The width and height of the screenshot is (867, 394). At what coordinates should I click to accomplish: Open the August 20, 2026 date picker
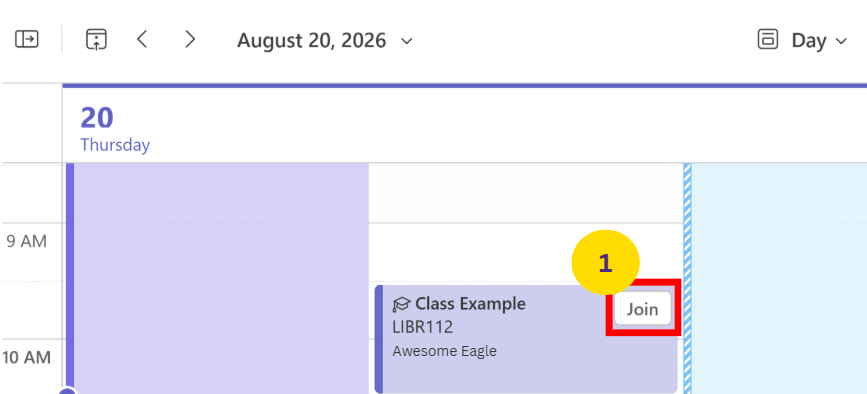tap(325, 40)
